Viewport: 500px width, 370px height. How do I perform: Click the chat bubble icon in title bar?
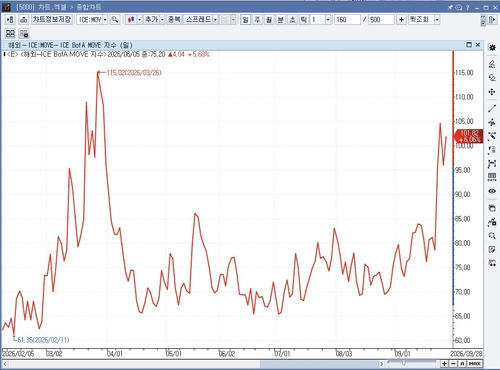(459, 7)
